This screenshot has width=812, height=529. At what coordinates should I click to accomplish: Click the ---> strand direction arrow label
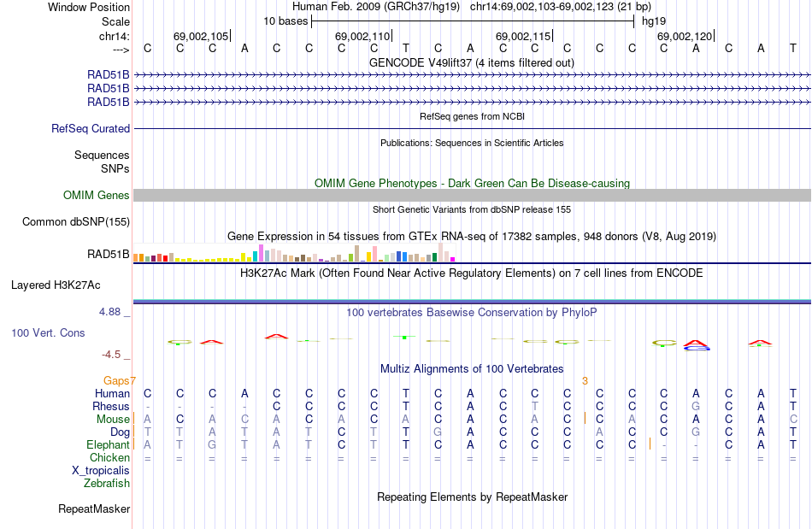point(121,50)
